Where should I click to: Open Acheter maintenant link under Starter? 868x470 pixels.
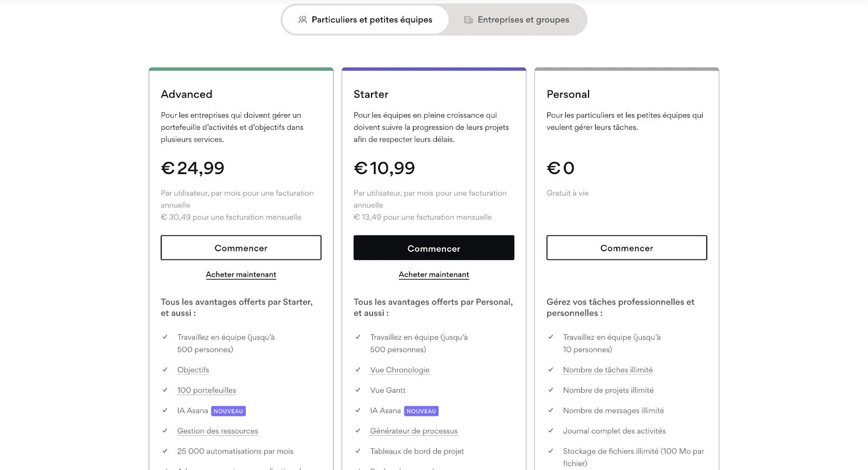click(x=433, y=275)
